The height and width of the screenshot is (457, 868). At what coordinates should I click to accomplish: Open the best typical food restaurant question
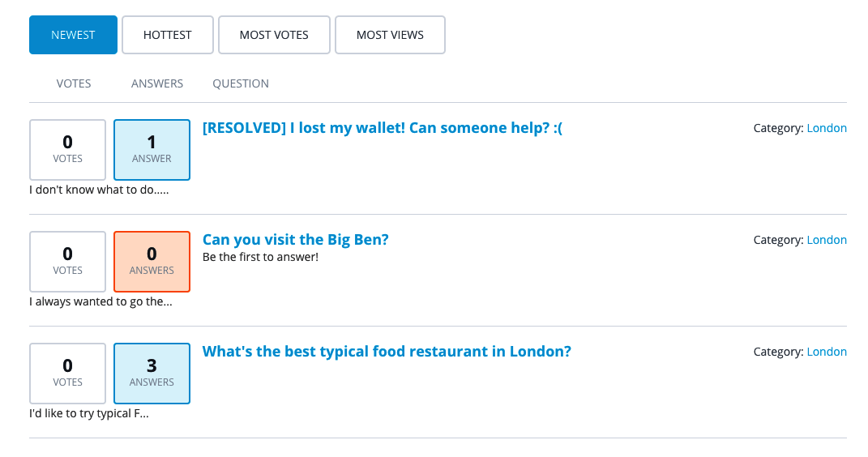tap(387, 352)
